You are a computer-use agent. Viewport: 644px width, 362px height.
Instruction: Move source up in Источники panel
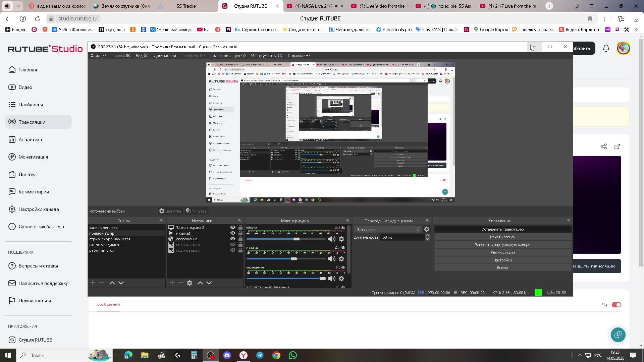[200, 283]
